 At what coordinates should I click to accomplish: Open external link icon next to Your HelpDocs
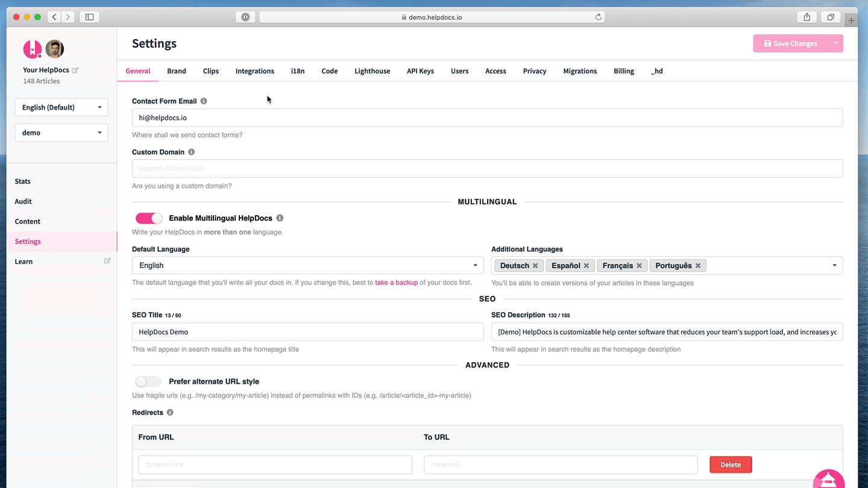(75, 70)
